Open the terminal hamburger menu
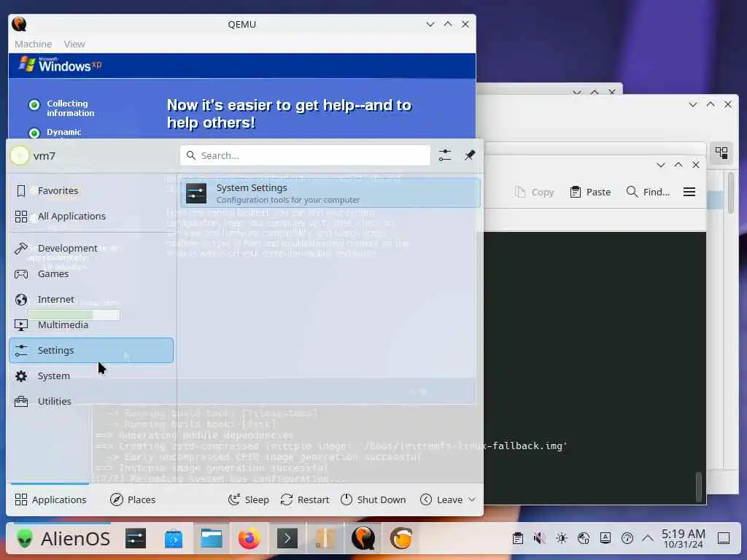Screen dimensions: 747x560 (689, 192)
